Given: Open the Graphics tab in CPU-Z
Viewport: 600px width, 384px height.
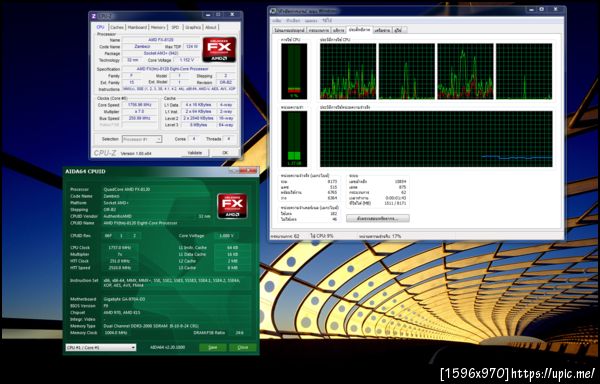Looking at the screenshot, I should click(x=193, y=28).
